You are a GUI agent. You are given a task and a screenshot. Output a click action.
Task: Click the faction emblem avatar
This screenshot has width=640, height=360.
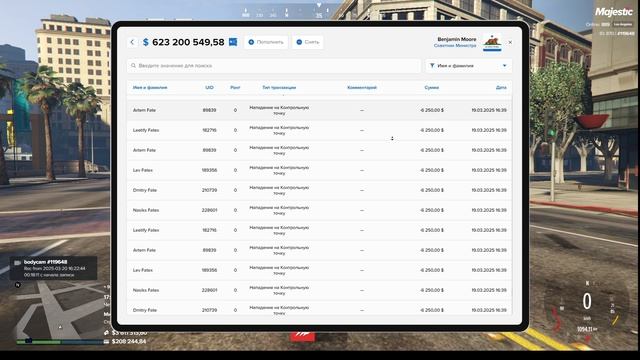point(492,42)
